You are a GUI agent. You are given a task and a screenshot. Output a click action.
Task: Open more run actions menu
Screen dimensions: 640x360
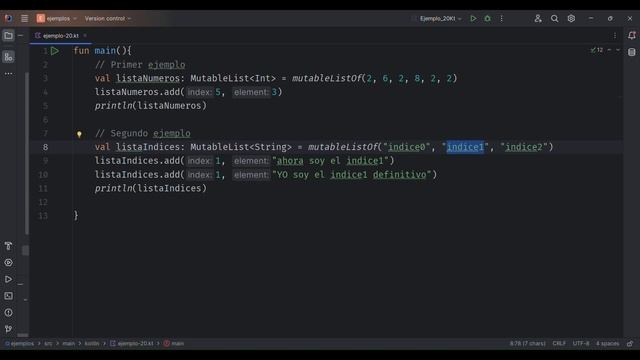(x=502, y=18)
